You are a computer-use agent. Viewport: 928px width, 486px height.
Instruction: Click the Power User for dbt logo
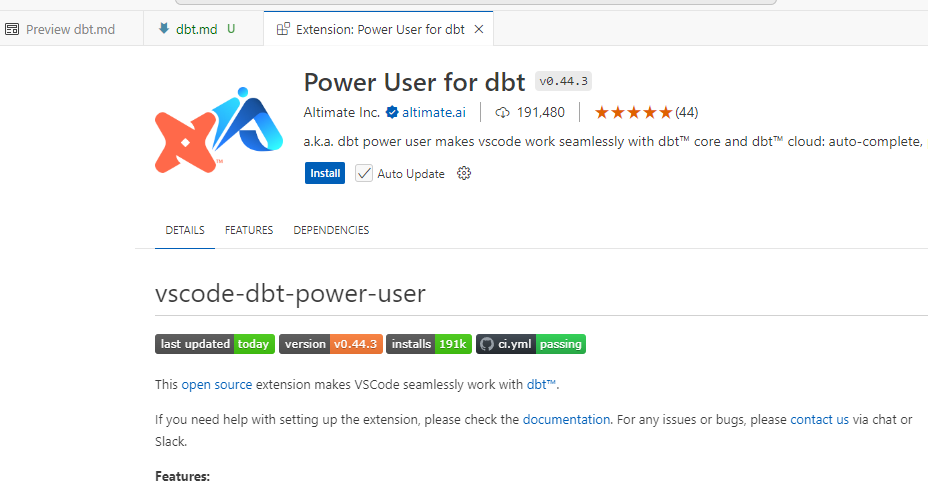coord(218,130)
